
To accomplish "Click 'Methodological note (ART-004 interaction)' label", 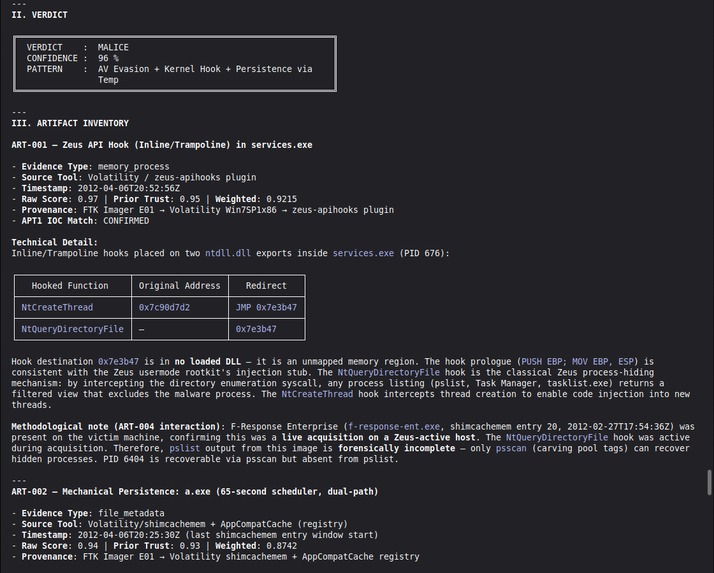I will pos(116,427).
